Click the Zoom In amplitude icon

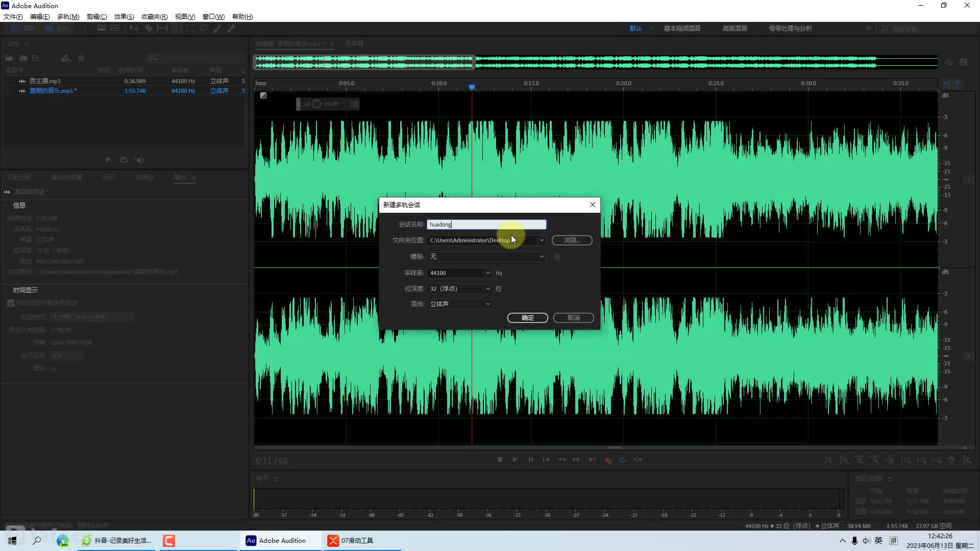[x=829, y=460]
